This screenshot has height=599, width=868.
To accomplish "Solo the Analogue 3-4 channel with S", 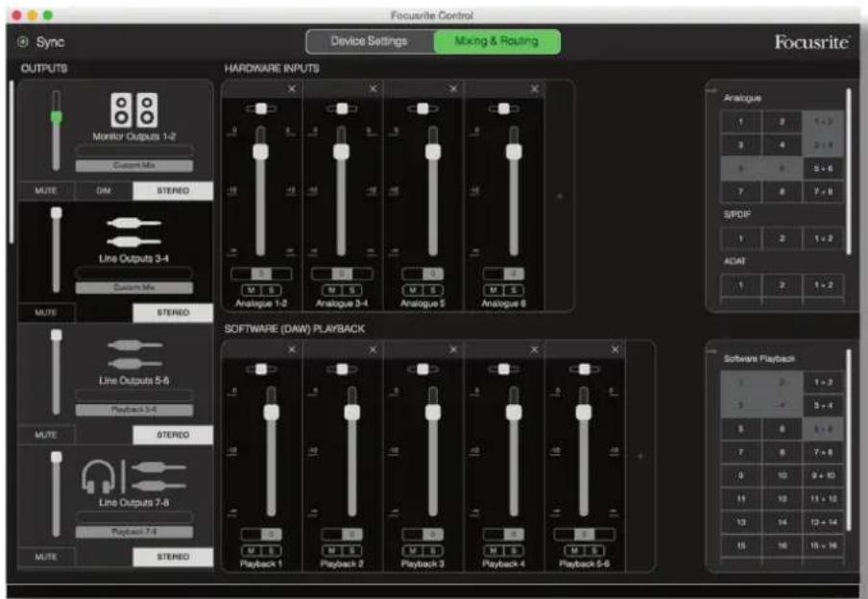I will pos(352,290).
